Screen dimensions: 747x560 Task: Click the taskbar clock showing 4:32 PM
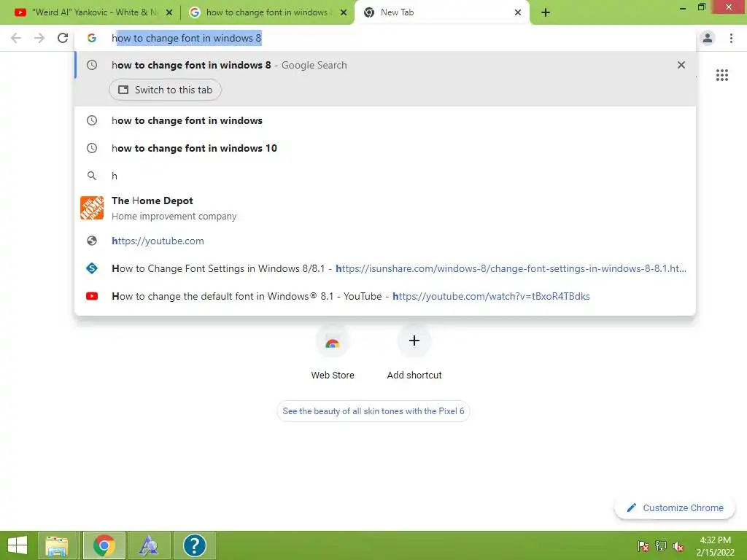pyautogui.click(x=715, y=546)
